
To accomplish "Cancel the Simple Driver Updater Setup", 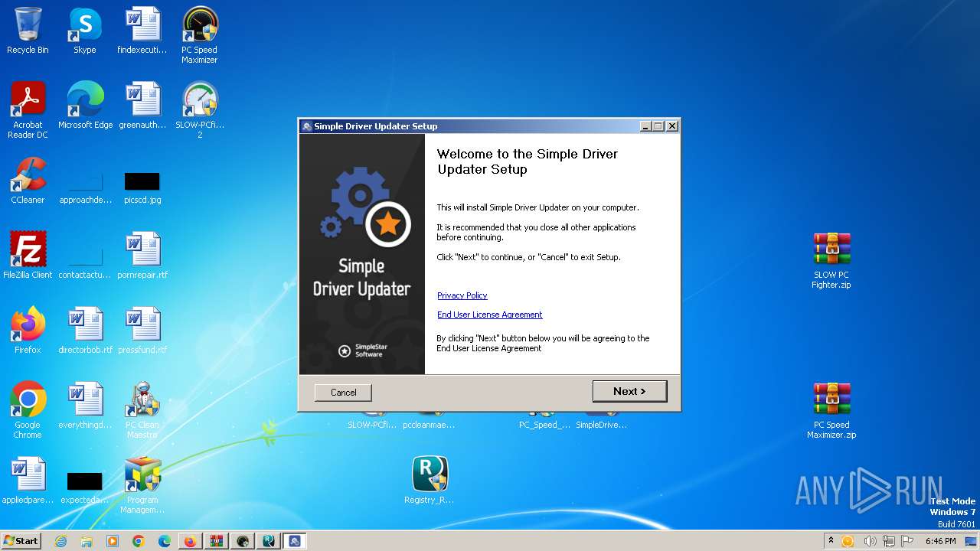I will click(x=343, y=392).
